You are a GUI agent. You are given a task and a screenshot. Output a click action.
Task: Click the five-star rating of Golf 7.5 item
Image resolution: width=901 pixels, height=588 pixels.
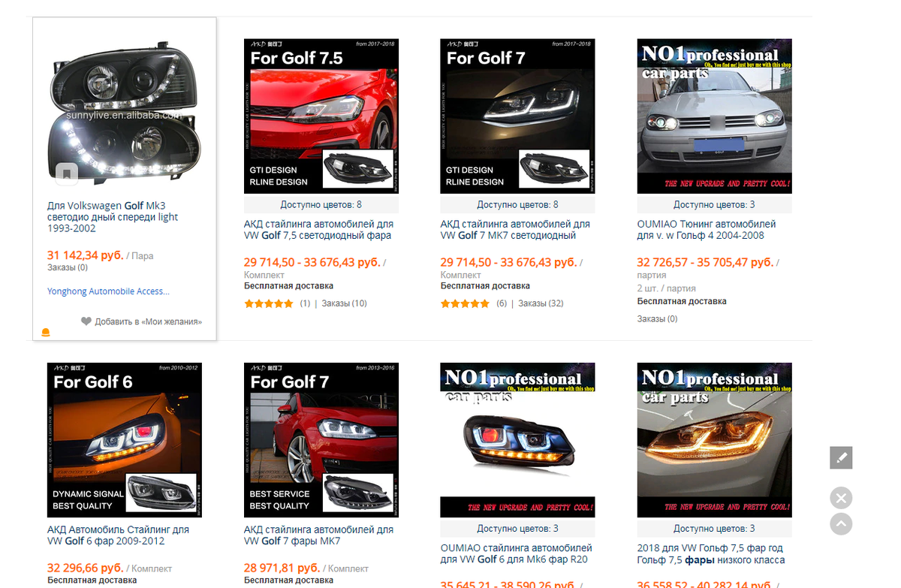(269, 303)
